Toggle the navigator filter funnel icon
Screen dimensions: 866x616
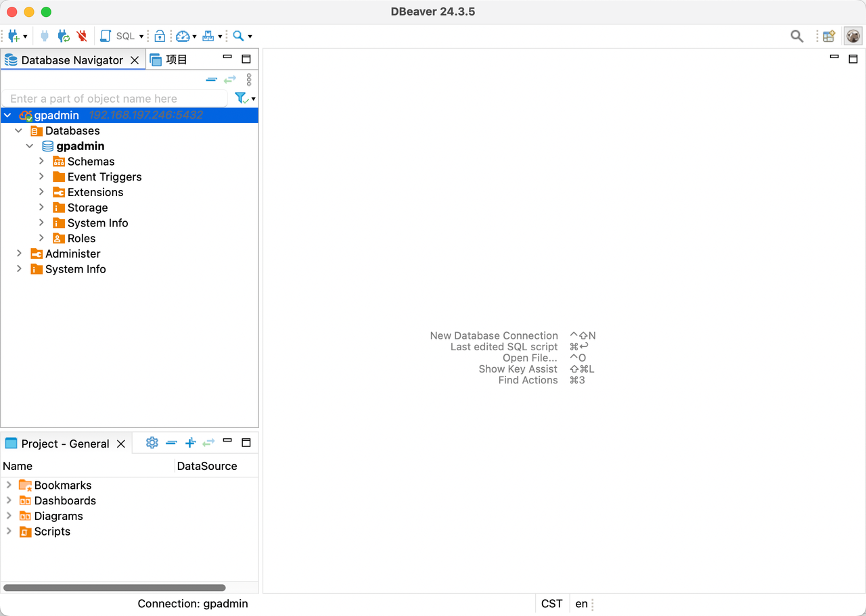242,99
